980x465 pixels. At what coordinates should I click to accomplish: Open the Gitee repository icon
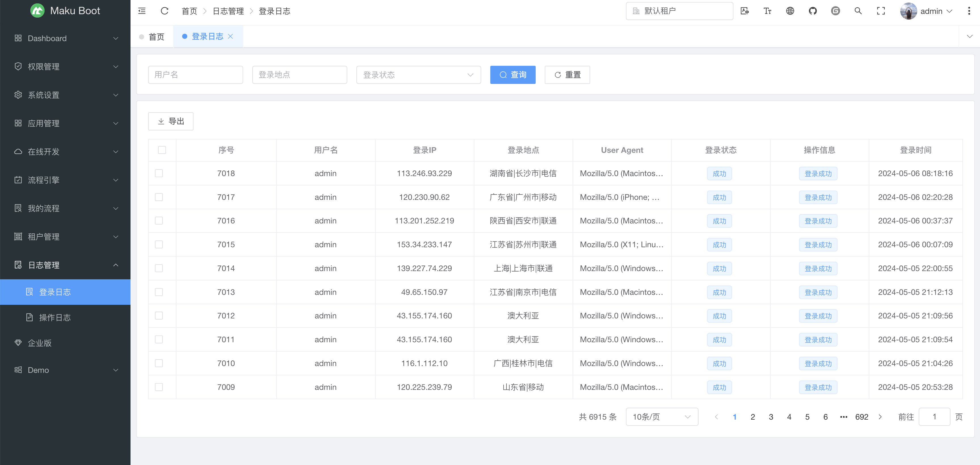[x=835, y=11]
